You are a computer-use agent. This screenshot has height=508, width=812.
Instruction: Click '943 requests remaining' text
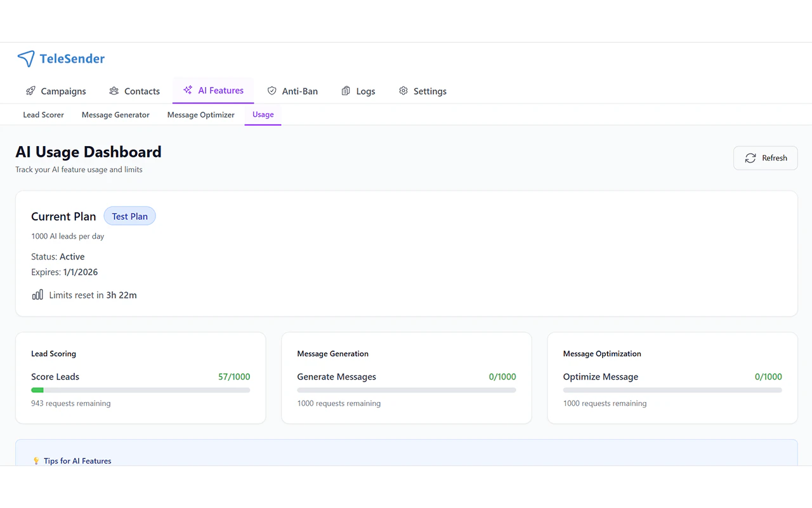click(71, 403)
